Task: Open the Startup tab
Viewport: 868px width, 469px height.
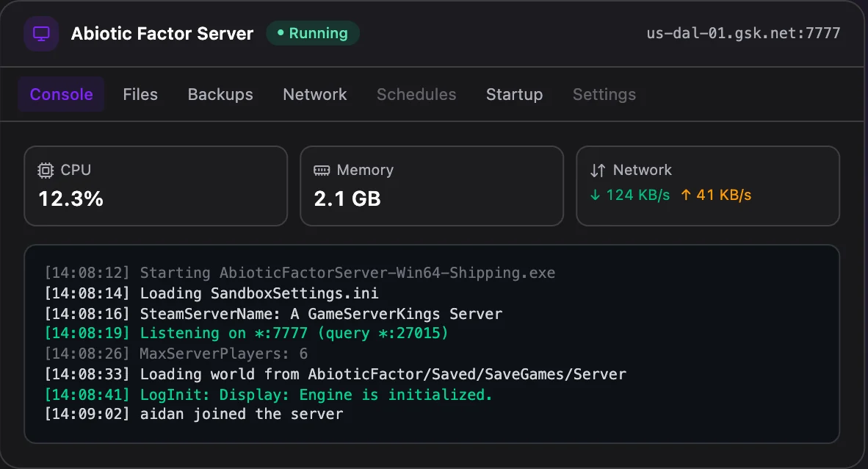Action: [x=514, y=94]
